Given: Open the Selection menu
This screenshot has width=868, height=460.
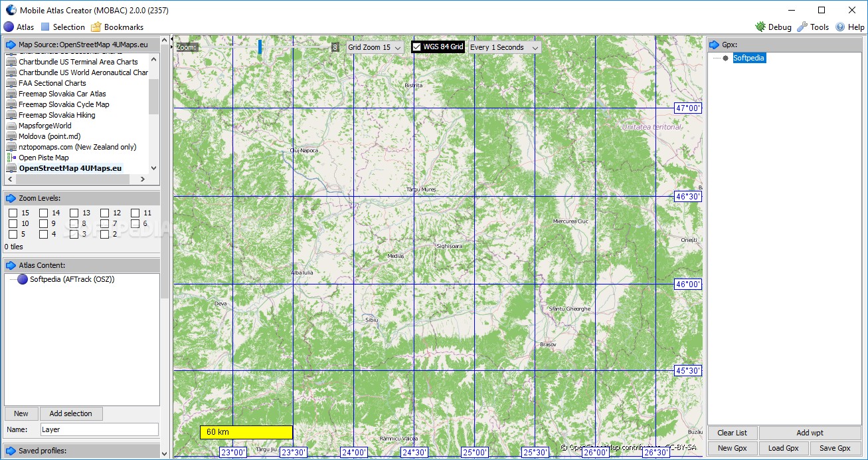Looking at the screenshot, I should [x=63, y=27].
